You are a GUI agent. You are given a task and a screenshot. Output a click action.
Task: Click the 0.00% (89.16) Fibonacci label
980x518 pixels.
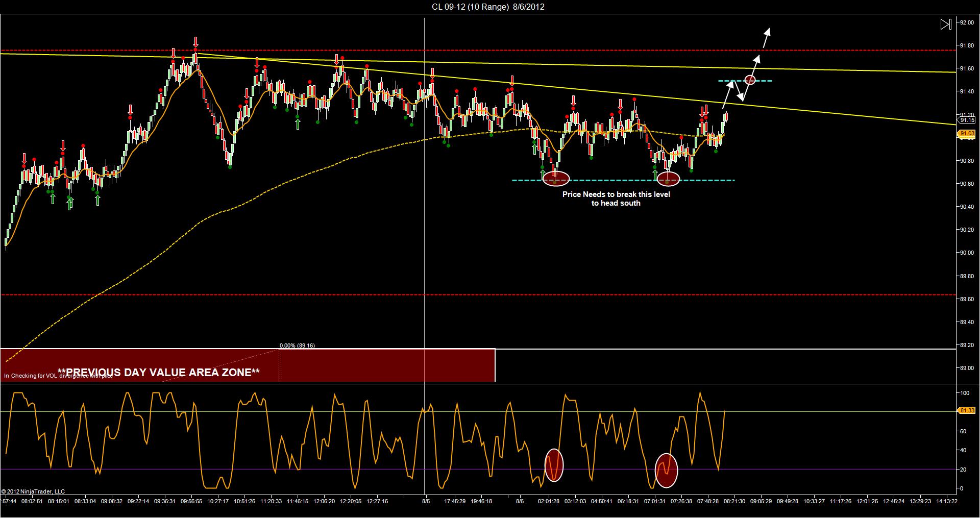pos(297,346)
